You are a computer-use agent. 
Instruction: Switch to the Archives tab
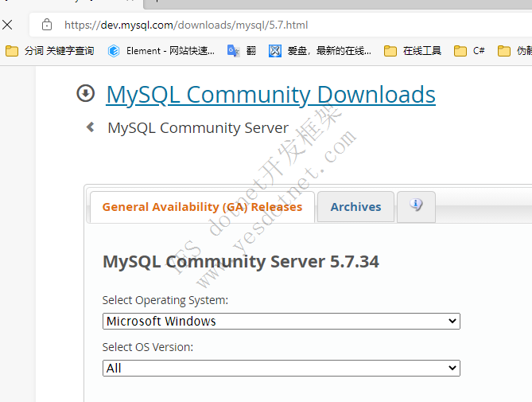pos(356,207)
